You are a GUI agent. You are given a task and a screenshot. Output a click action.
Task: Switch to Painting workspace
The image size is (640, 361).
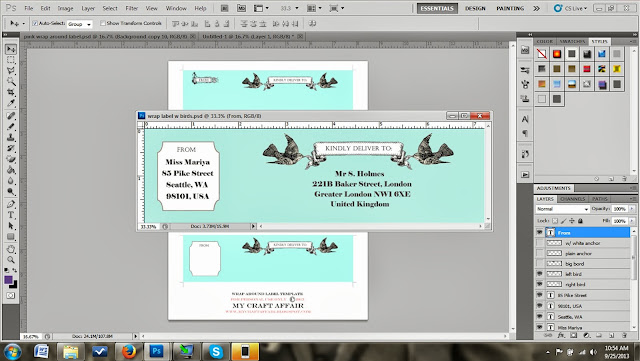pyautogui.click(x=510, y=8)
